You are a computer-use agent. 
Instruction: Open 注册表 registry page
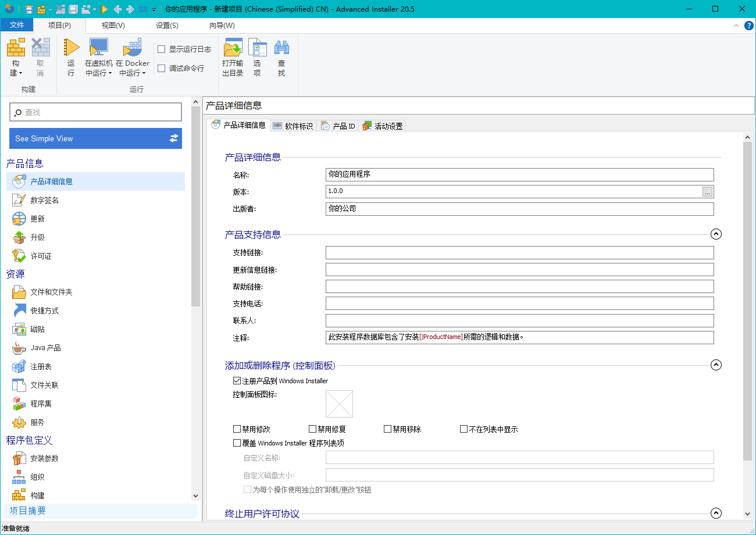[95, 366]
